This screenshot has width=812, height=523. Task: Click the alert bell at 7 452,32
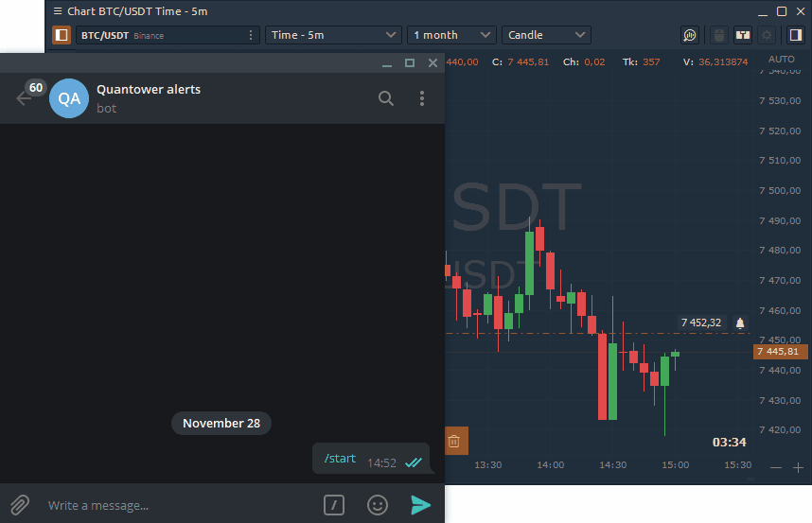(740, 323)
